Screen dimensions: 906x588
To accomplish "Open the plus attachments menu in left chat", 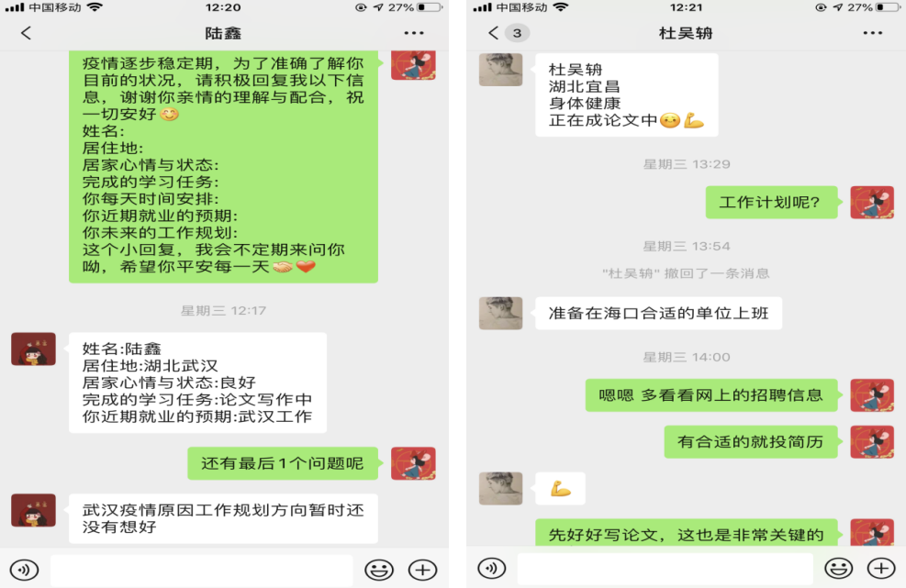I will 423,570.
